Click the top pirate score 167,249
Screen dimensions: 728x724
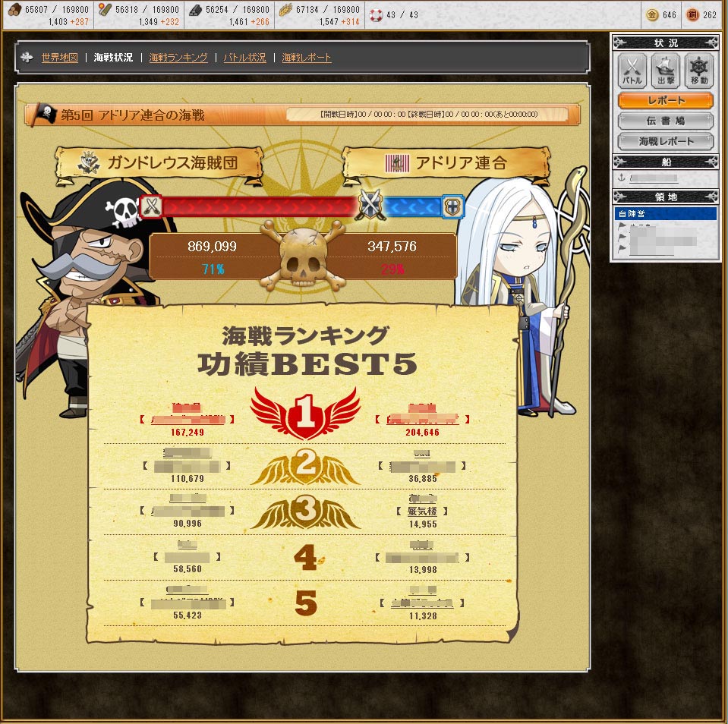point(187,433)
